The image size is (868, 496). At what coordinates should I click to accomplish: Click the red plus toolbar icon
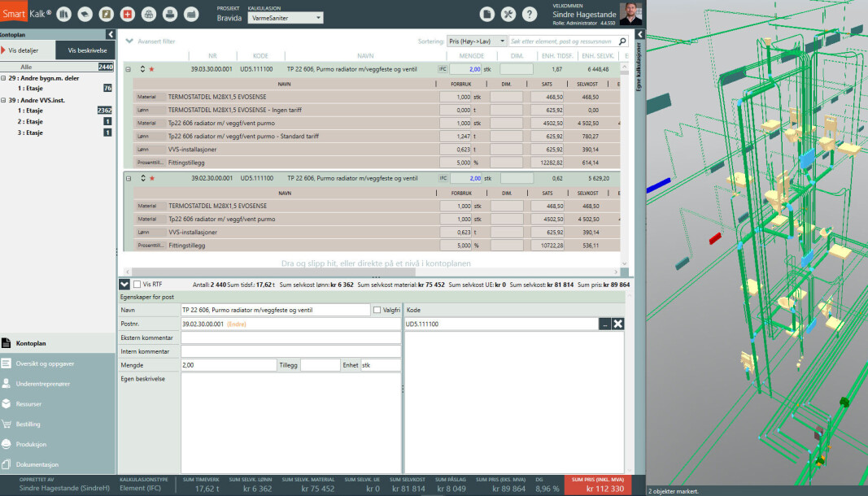(x=128, y=14)
